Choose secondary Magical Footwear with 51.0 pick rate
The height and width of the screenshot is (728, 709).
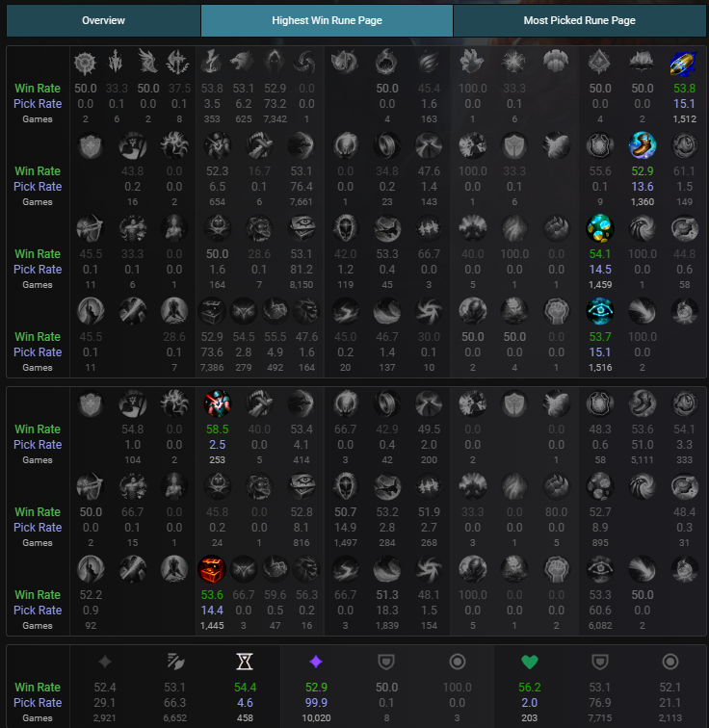643,403
